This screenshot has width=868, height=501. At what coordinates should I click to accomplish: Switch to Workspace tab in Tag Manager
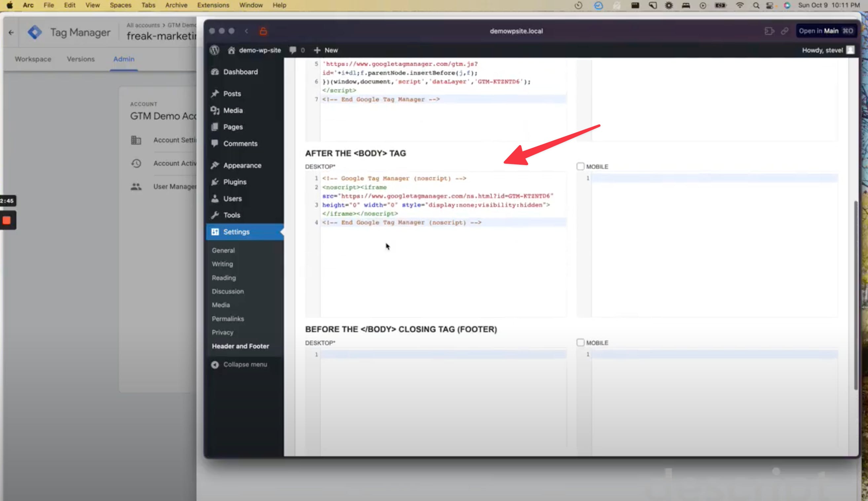click(33, 59)
